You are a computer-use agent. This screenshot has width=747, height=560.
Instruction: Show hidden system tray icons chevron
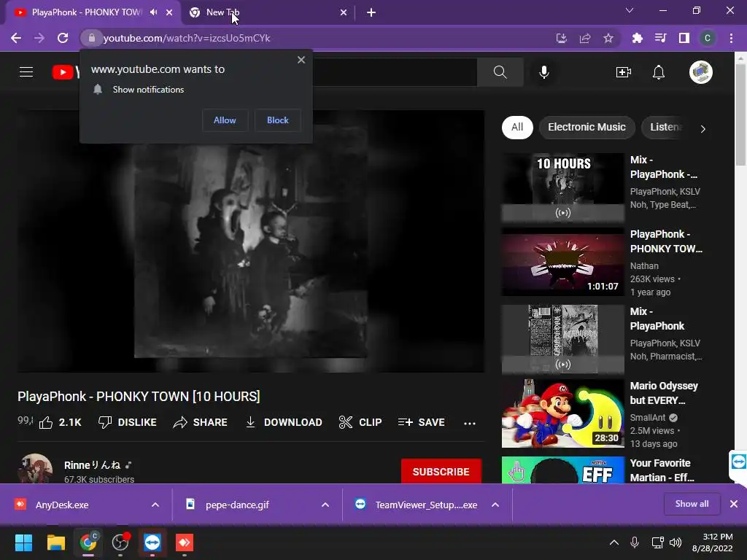(x=614, y=542)
